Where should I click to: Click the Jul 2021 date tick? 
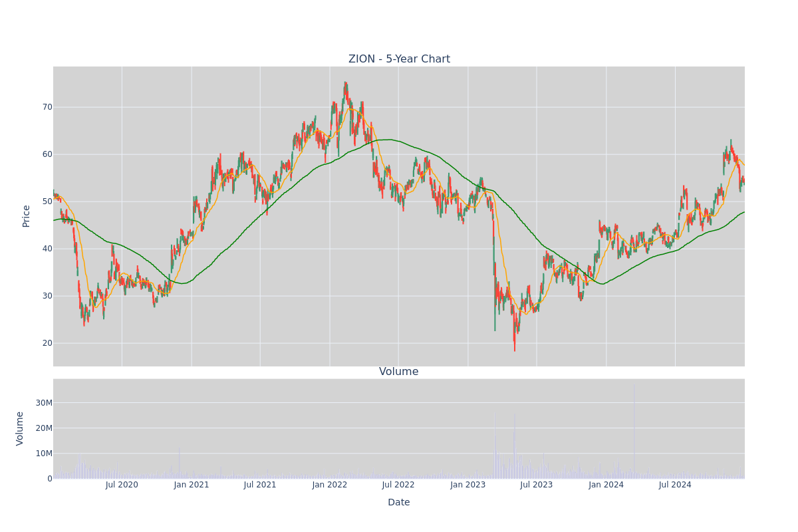pyautogui.click(x=260, y=485)
